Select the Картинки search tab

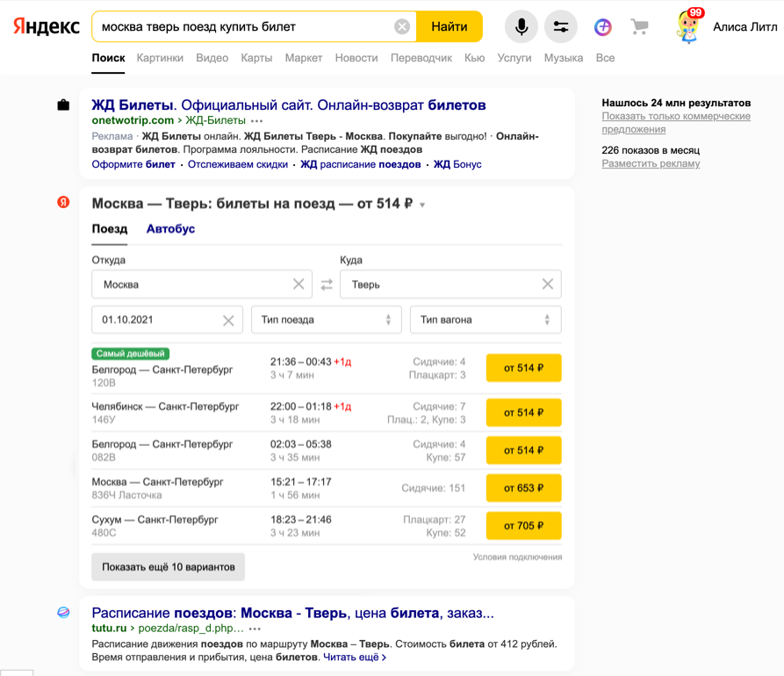coord(160,58)
